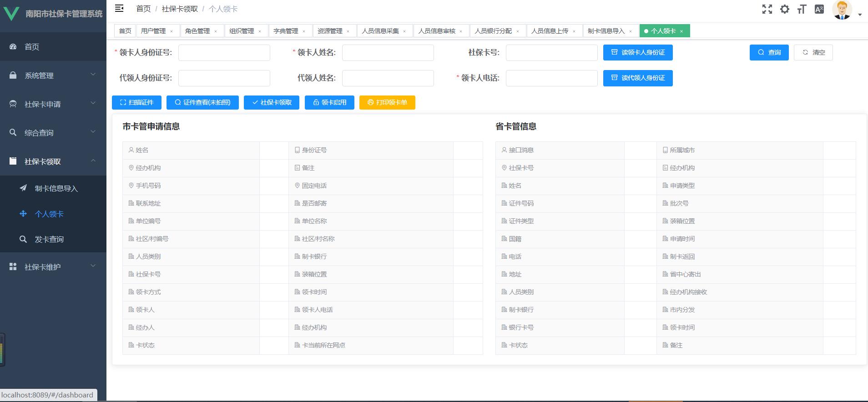Click the 扫描证件 button

click(x=136, y=102)
